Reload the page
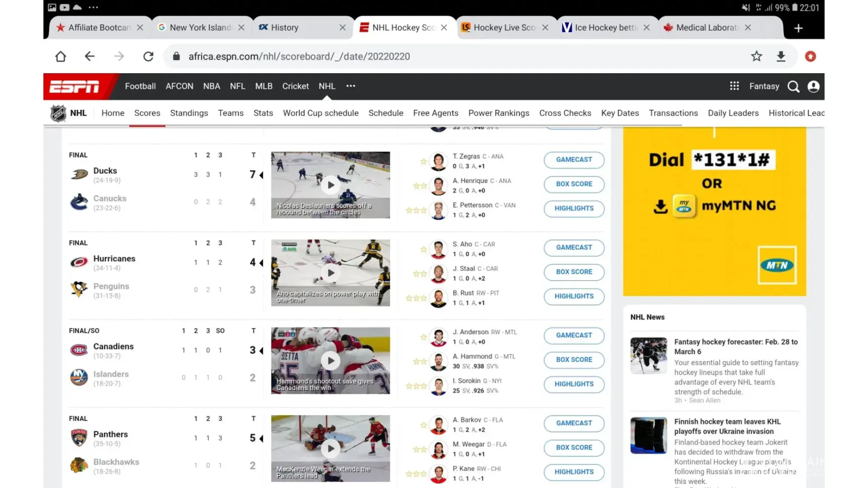The height and width of the screenshot is (488, 868). click(x=148, y=57)
